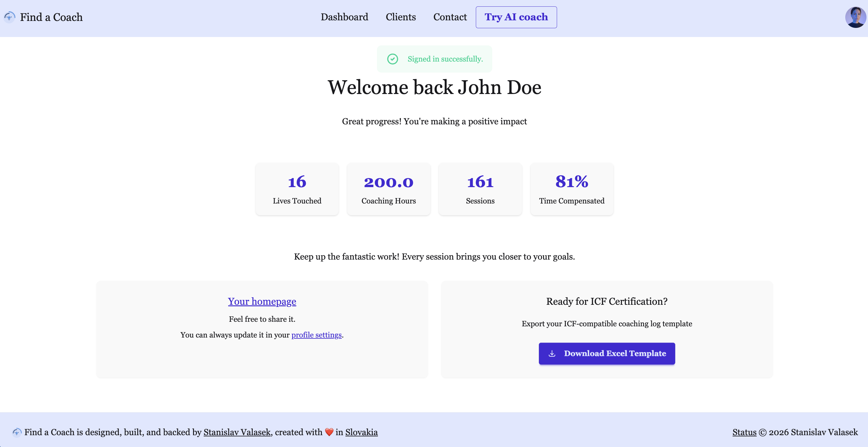Image resolution: width=868 pixels, height=447 pixels.
Task: Select the Coaching Hours stat card
Action: 389,189
